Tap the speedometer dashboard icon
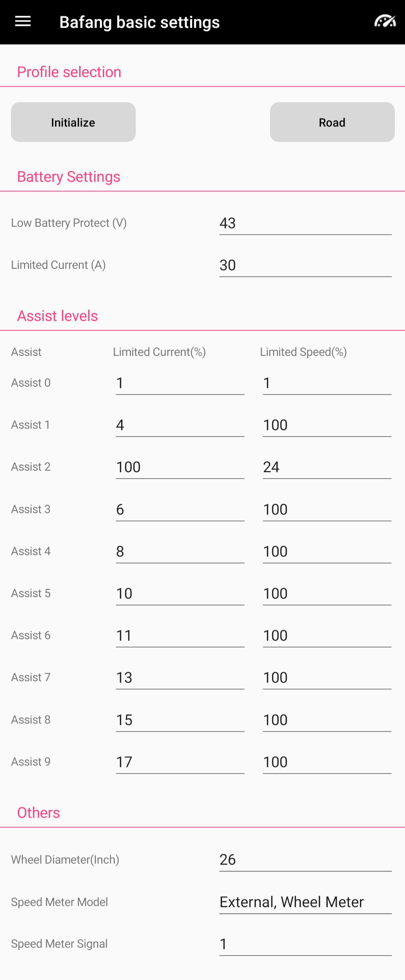The image size is (405, 980). point(385,22)
